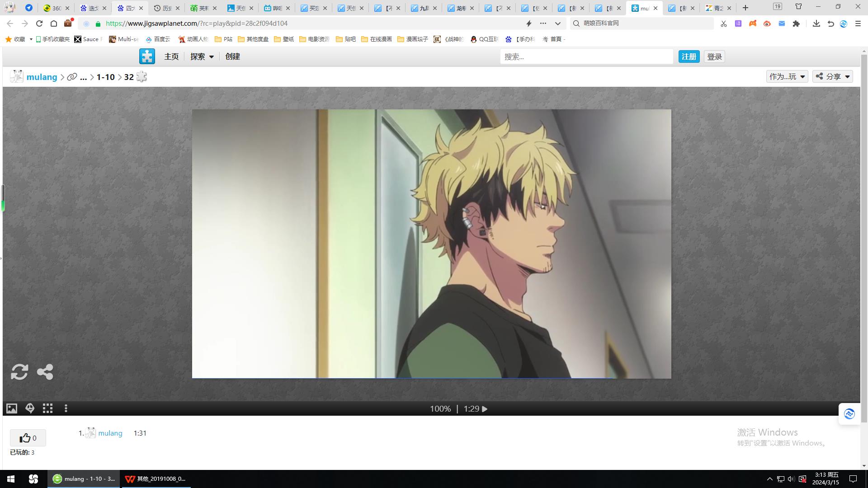Click the Jigsaw Planet puzzle logo
868x488 pixels.
coord(147,56)
